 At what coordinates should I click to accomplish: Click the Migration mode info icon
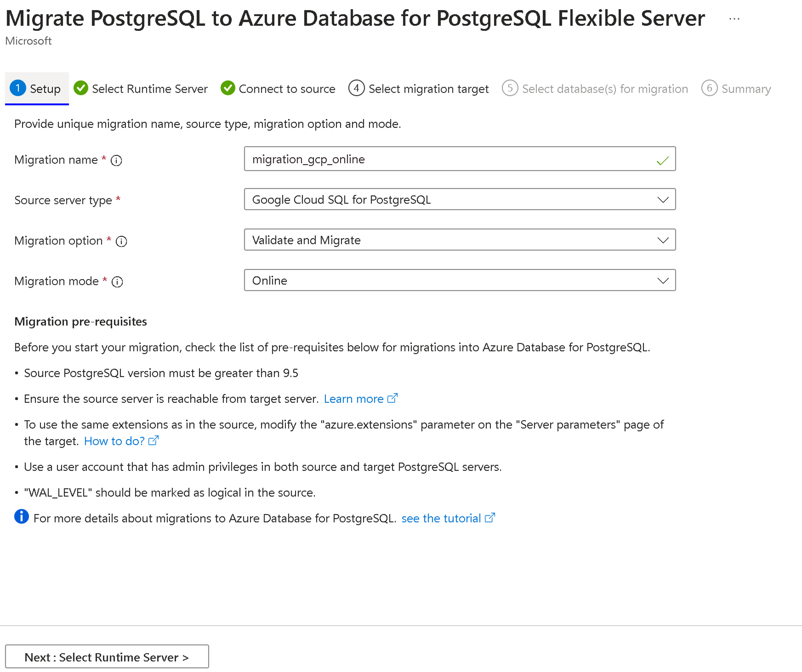tap(117, 282)
